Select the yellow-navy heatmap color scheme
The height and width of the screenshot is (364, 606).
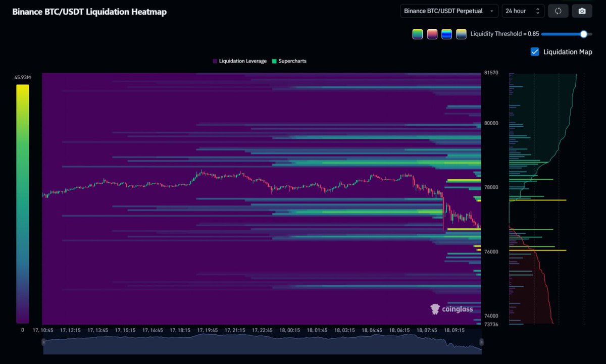(461, 34)
